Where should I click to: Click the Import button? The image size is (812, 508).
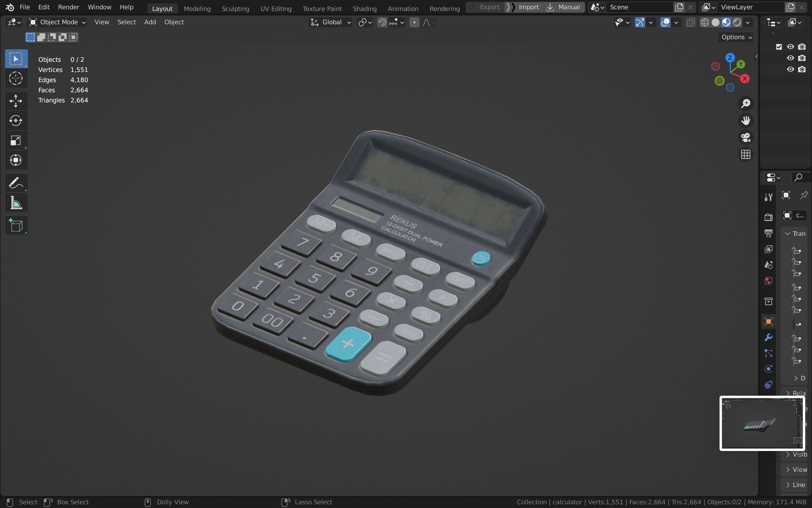point(524,7)
